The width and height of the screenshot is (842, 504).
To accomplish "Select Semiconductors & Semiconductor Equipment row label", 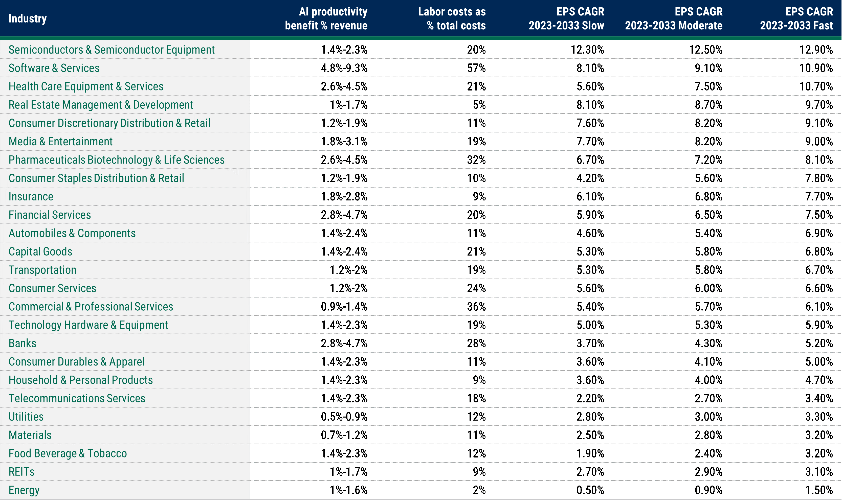I will pos(112,50).
